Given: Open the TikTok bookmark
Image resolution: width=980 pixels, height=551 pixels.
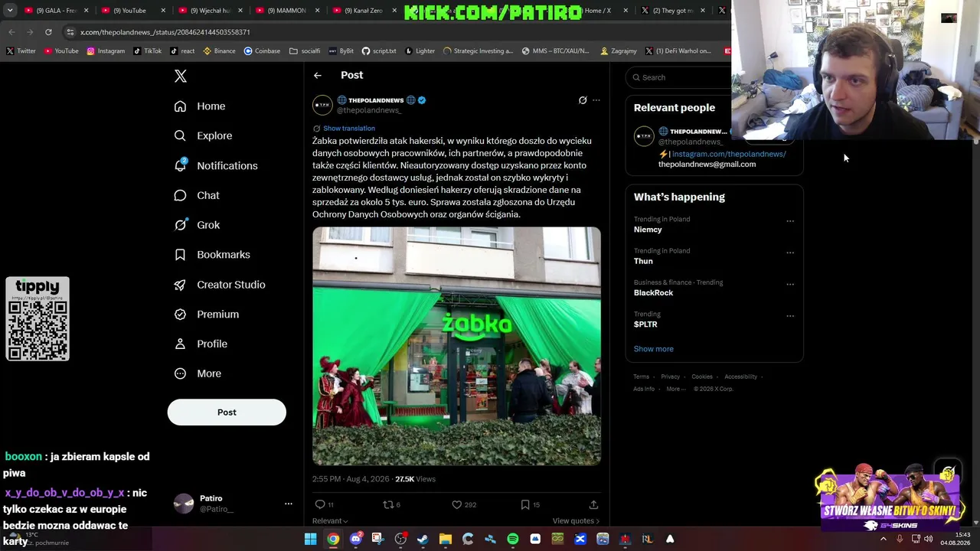Looking at the screenshot, I should [x=148, y=51].
